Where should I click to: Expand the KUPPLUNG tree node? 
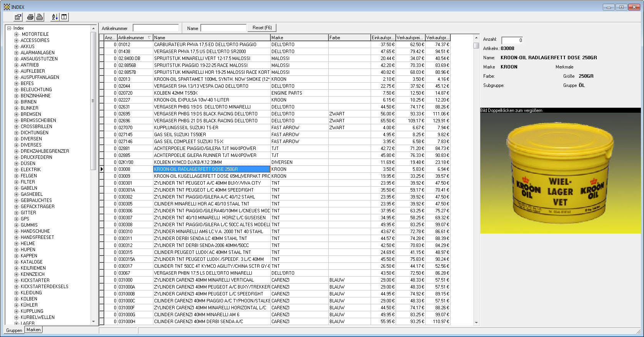(x=17, y=311)
